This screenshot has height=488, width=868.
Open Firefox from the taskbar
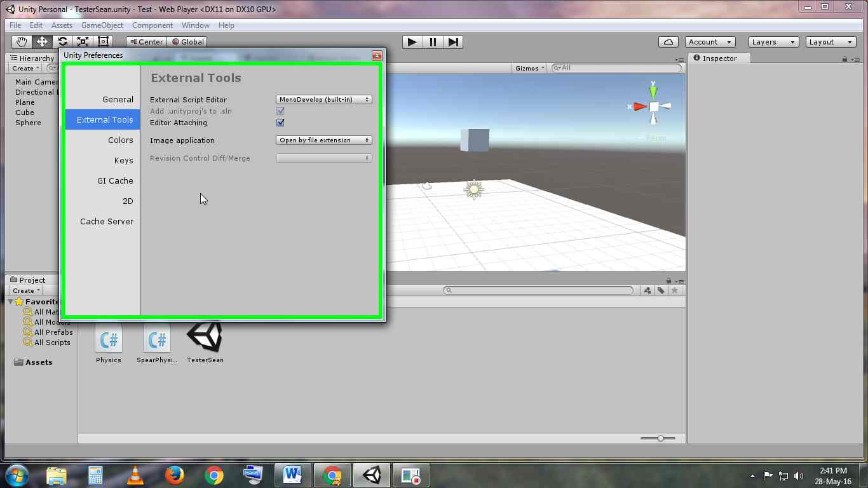174,475
